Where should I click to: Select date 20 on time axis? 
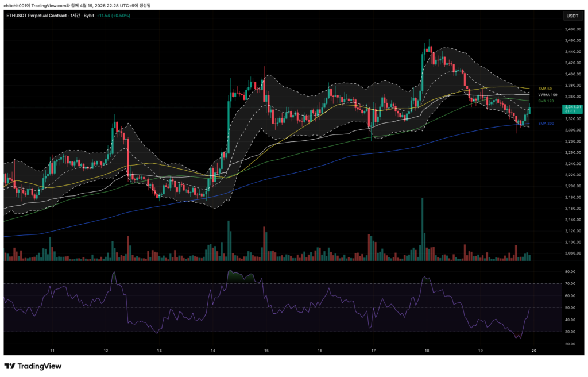point(534,350)
